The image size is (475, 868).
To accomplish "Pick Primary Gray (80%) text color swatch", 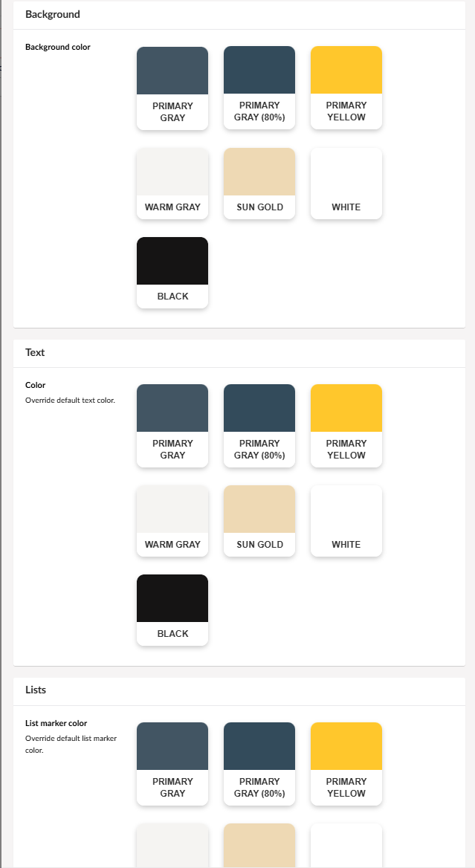I will 259,425.
